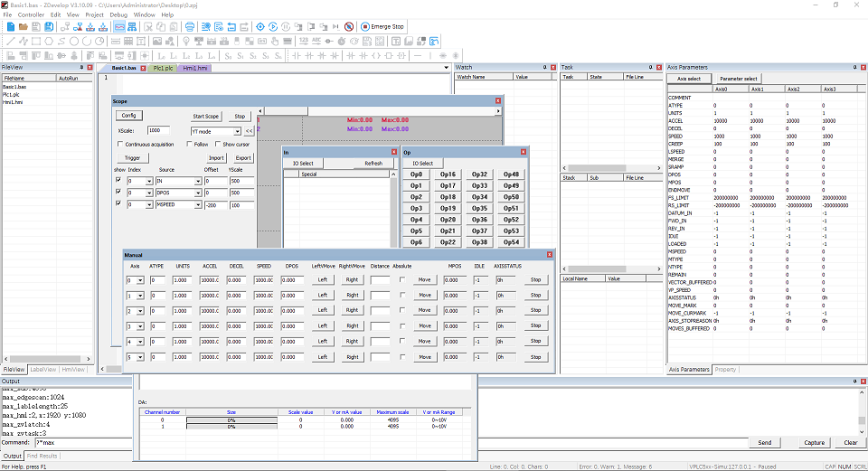Open Axis dropdown showing 4 in Manual
Image resolution: width=868 pixels, height=471 pixels.
tap(140, 342)
